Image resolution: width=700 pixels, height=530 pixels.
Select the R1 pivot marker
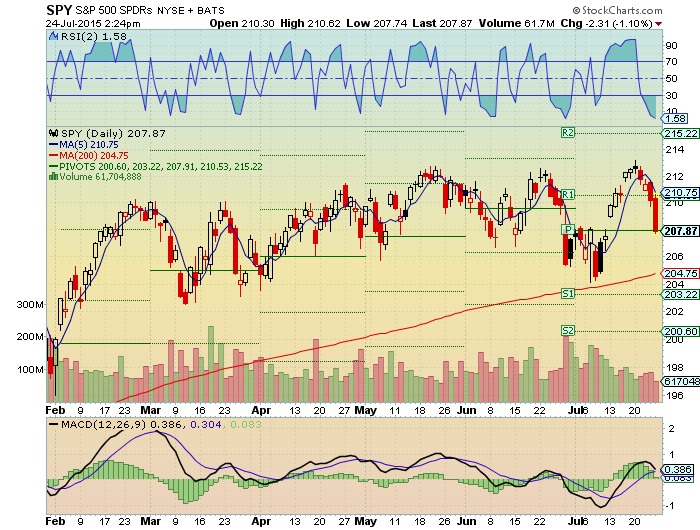[567, 195]
